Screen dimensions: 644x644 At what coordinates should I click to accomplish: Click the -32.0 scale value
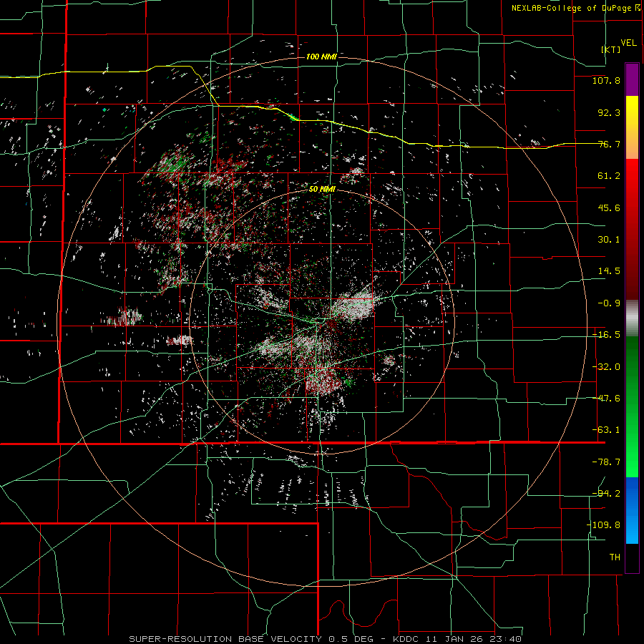point(606,367)
